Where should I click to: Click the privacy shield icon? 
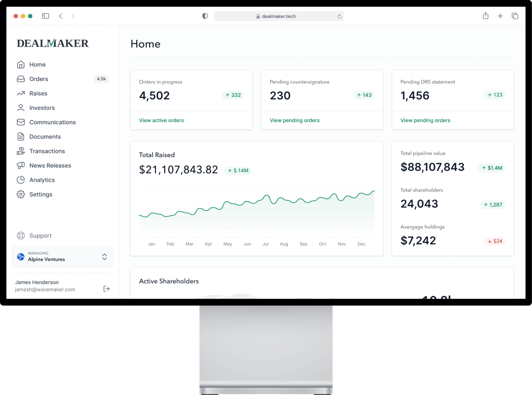tap(205, 16)
